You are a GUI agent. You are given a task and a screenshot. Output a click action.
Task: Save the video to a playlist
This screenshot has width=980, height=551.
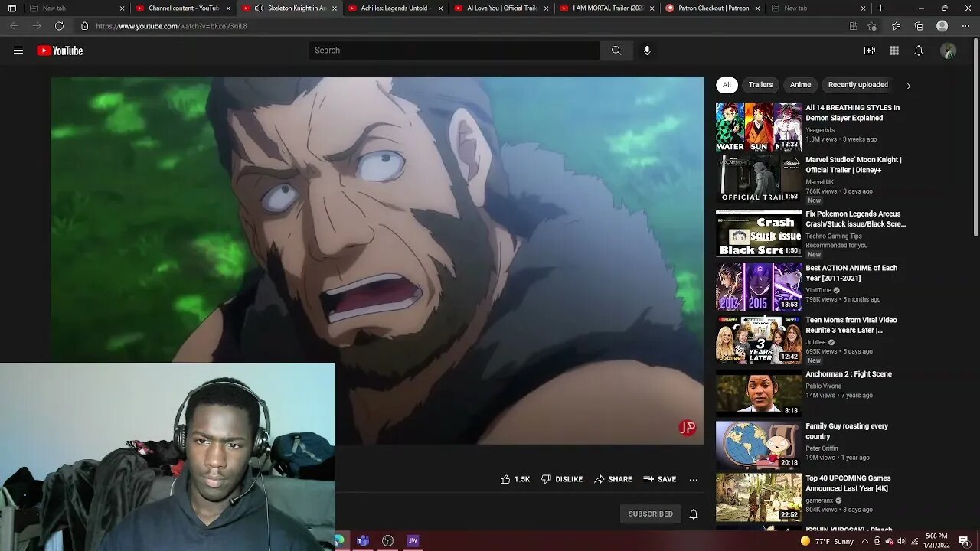click(x=660, y=479)
